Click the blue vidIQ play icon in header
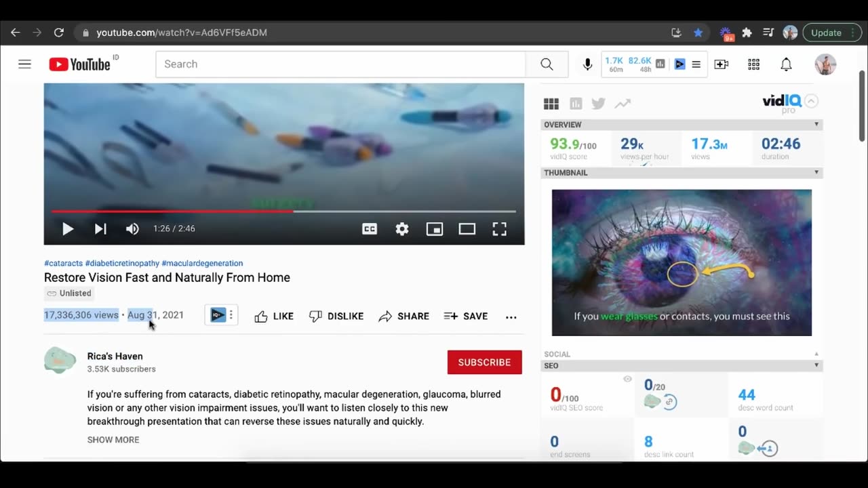868x488 pixels. pos(679,64)
